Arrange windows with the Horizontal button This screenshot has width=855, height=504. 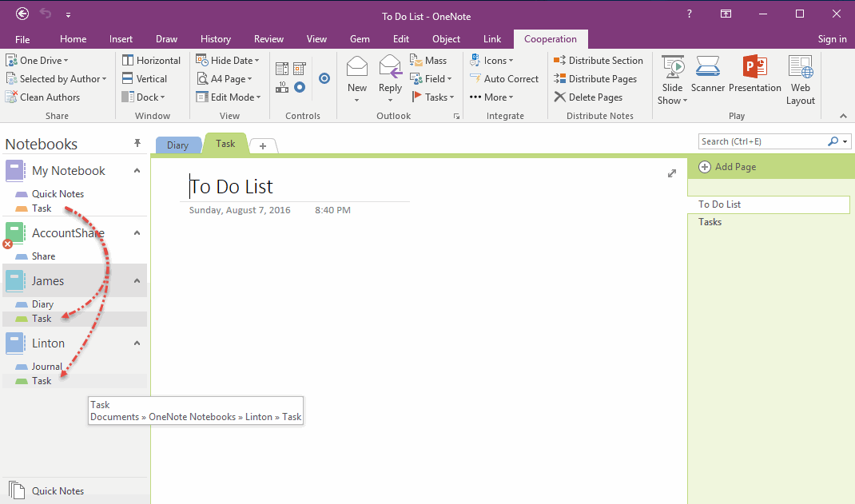[x=151, y=61]
